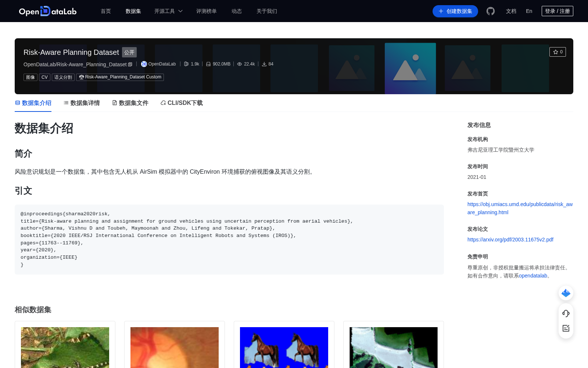588x368 pixels.
Task: Click the OpenDataLab publisher avatar icon
Action: coord(144,64)
